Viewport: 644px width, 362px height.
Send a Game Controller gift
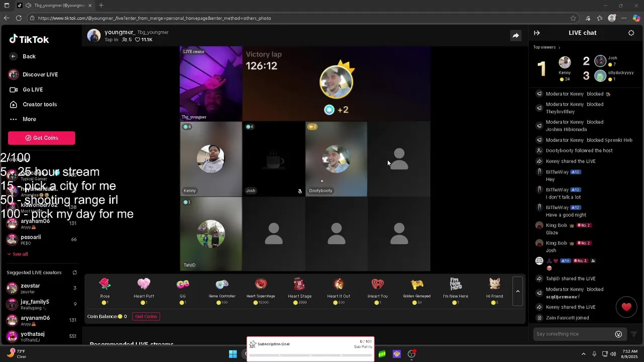tap(222, 291)
